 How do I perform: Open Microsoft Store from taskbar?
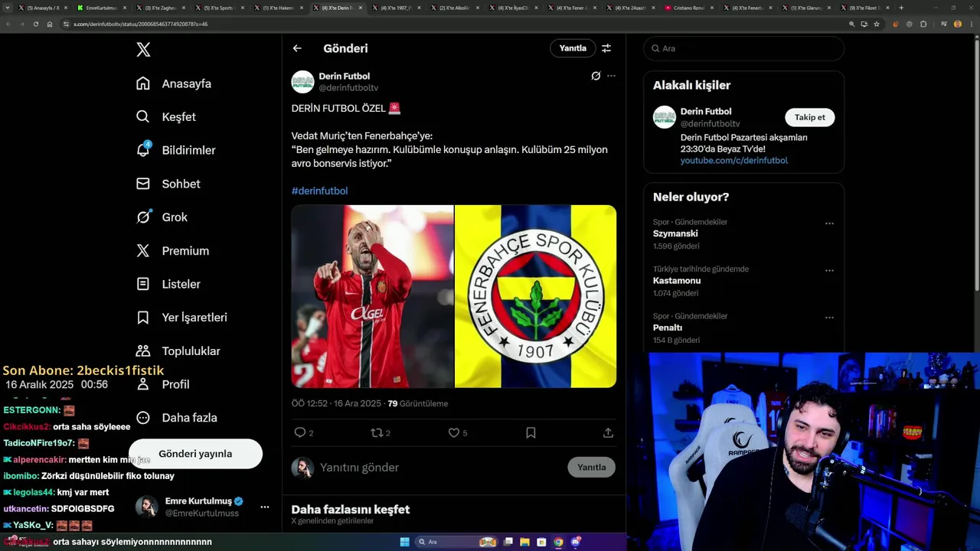pos(541,542)
